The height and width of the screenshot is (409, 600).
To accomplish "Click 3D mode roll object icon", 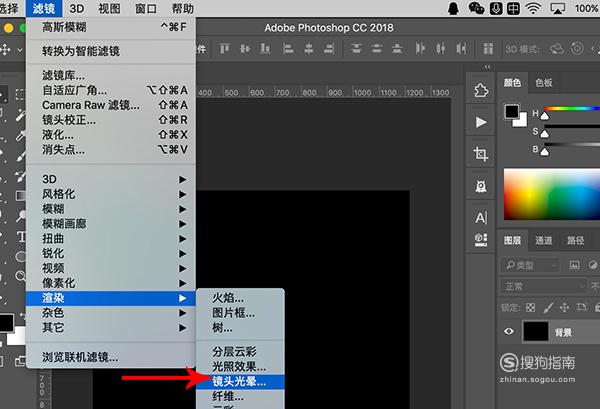I will pos(577,49).
